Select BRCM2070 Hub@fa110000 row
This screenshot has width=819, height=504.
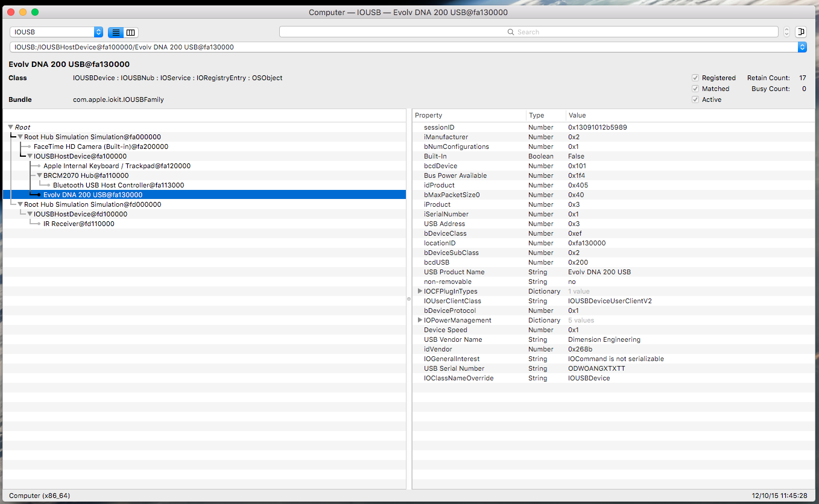pyautogui.click(x=204, y=175)
